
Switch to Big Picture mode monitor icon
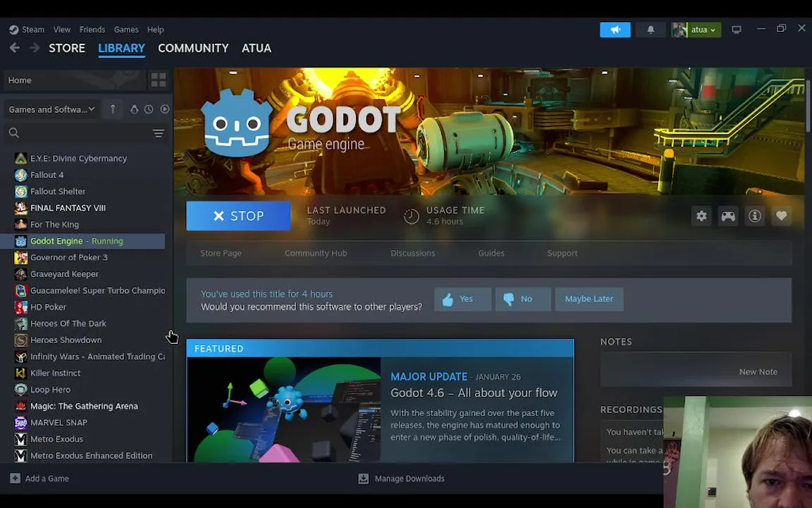[x=736, y=30]
